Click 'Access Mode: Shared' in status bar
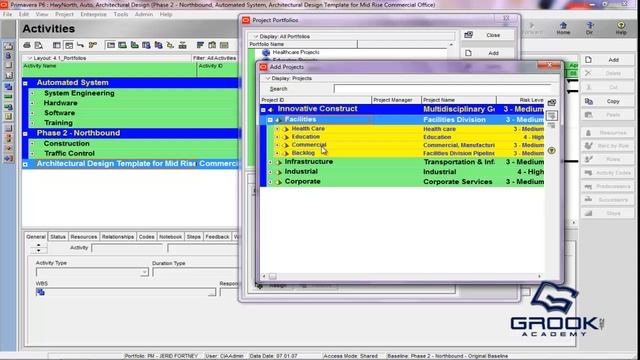The width and height of the screenshot is (640, 360). [x=350, y=356]
